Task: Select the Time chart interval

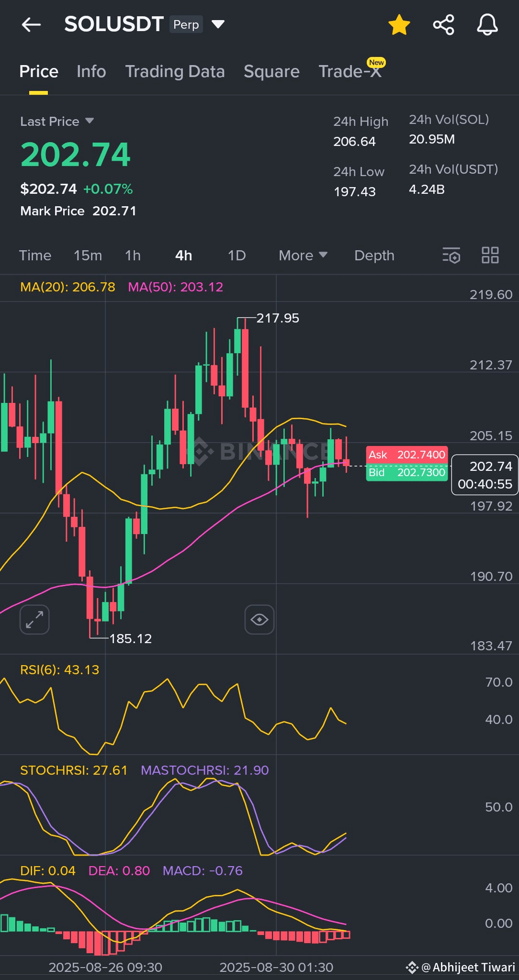Action: pyautogui.click(x=35, y=256)
